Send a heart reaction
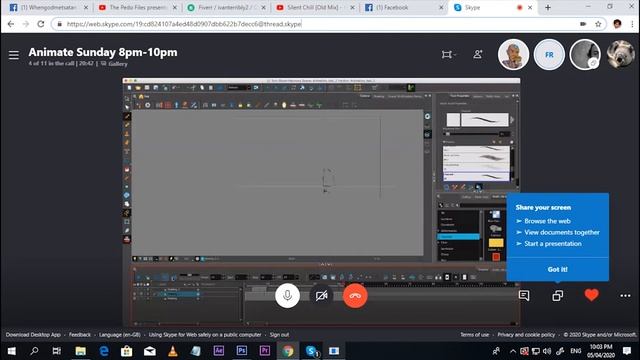Image resolution: width=640 pixels, height=360 pixels. point(591,295)
